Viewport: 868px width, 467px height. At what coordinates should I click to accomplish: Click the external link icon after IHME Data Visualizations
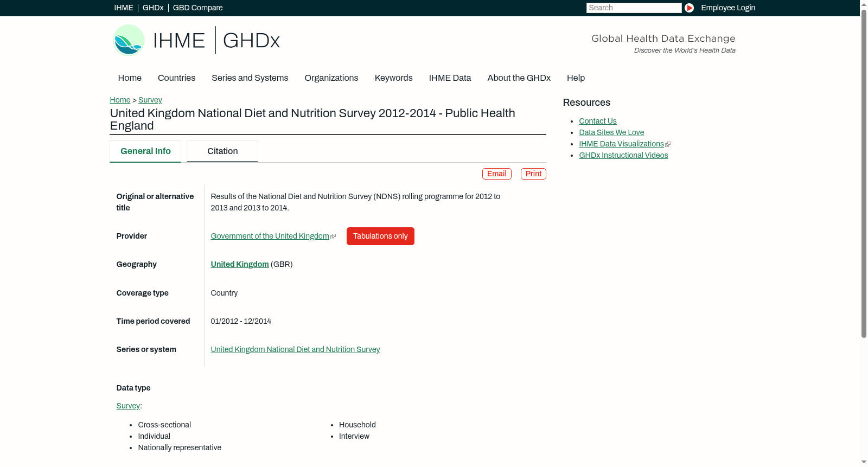[x=668, y=144]
